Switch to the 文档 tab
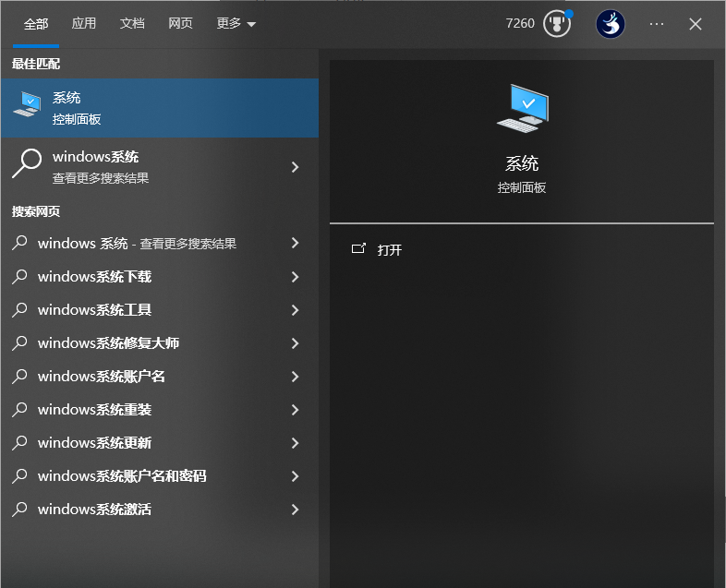The width and height of the screenshot is (726, 588). pyautogui.click(x=132, y=23)
